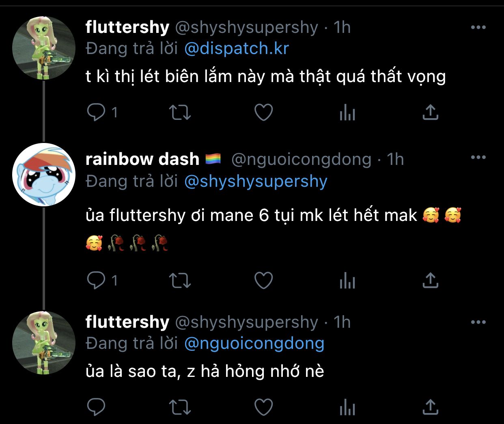504x424 pixels.
Task: View analytics of fluttershy's first tweet
Action: point(347,112)
